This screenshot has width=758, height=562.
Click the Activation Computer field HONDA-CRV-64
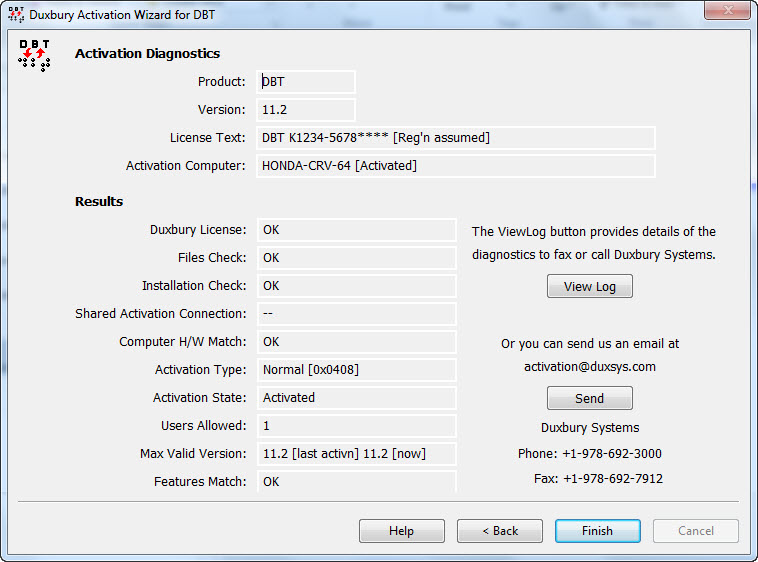pos(456,166)
